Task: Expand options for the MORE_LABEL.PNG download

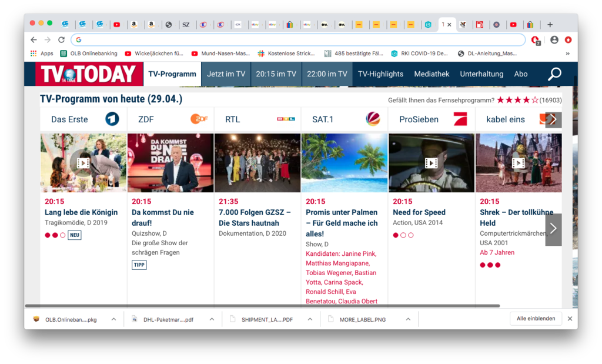Action: pyautogui.click(x=408, y=319)
